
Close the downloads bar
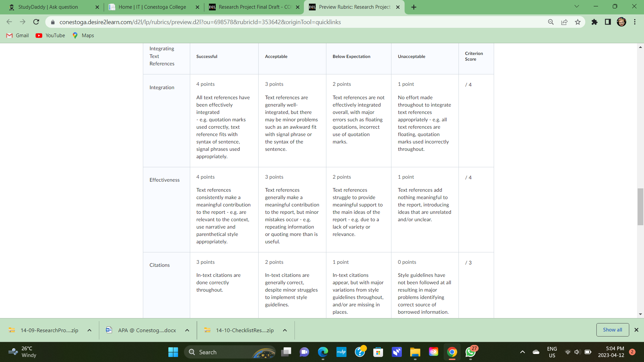tap(636, 330)
